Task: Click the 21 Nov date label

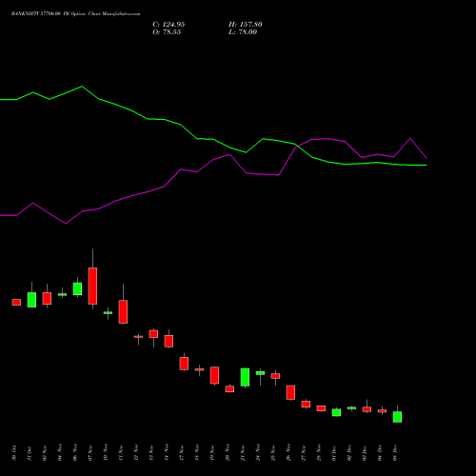Action: tap(243, 453)
